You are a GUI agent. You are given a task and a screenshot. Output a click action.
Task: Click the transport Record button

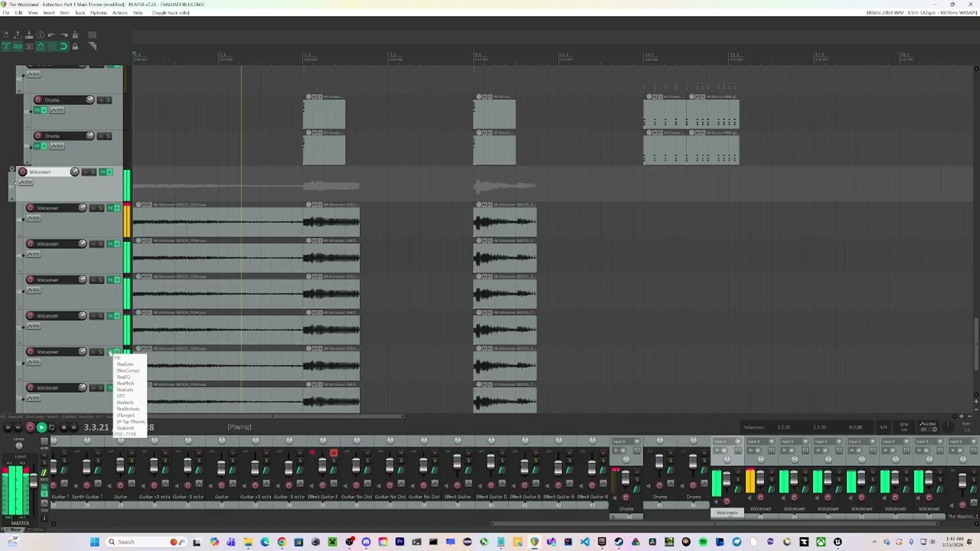31,428
